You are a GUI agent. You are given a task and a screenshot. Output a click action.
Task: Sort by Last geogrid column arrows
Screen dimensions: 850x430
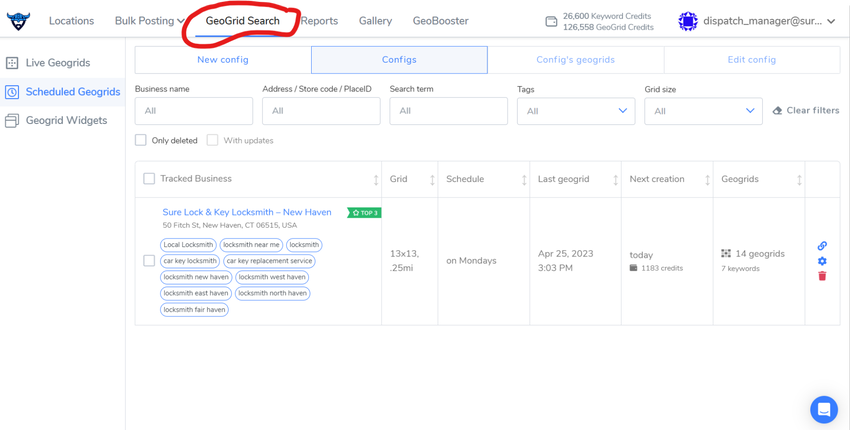pyautogui.click(x=615, y=179)
